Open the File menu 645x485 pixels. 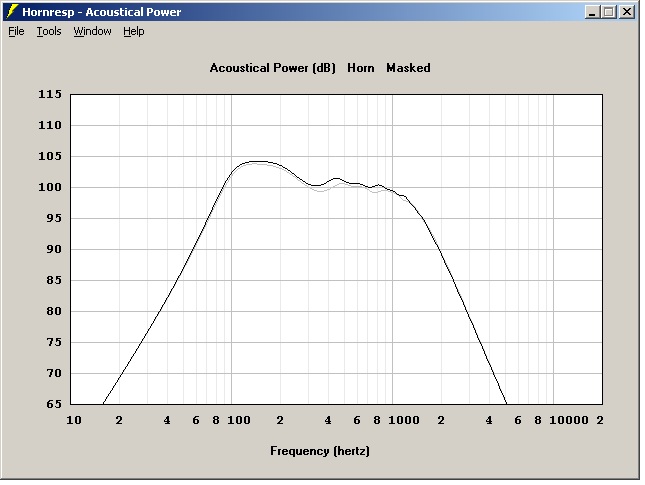click(x=16, y=31)
